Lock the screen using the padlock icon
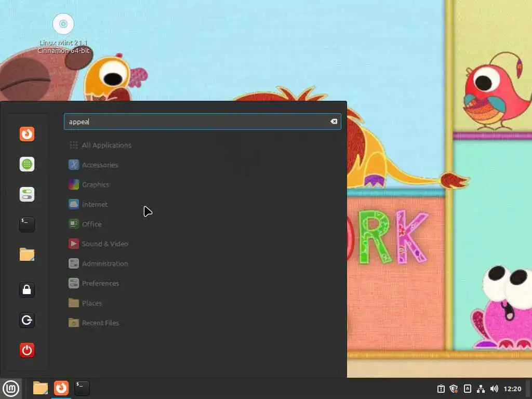This screenshot has height=399, width=532. click(x=27, y=290)
